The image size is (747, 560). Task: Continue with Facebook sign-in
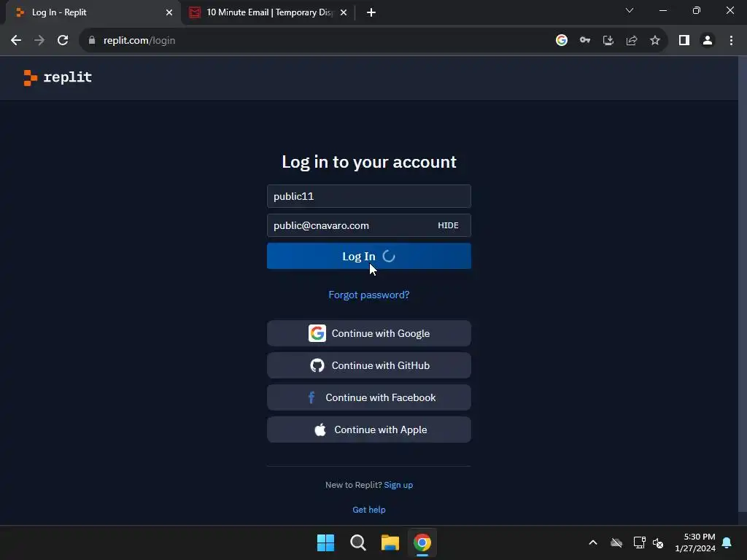(x=368, y=397)
